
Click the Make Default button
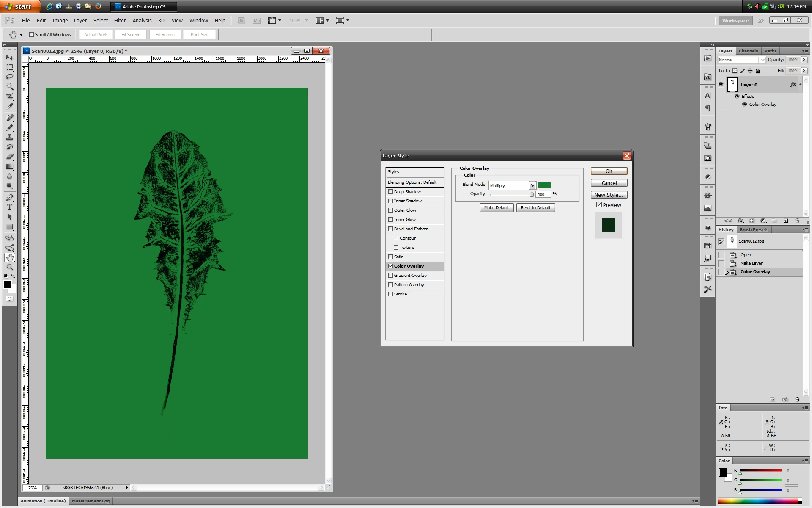(496, 207)
